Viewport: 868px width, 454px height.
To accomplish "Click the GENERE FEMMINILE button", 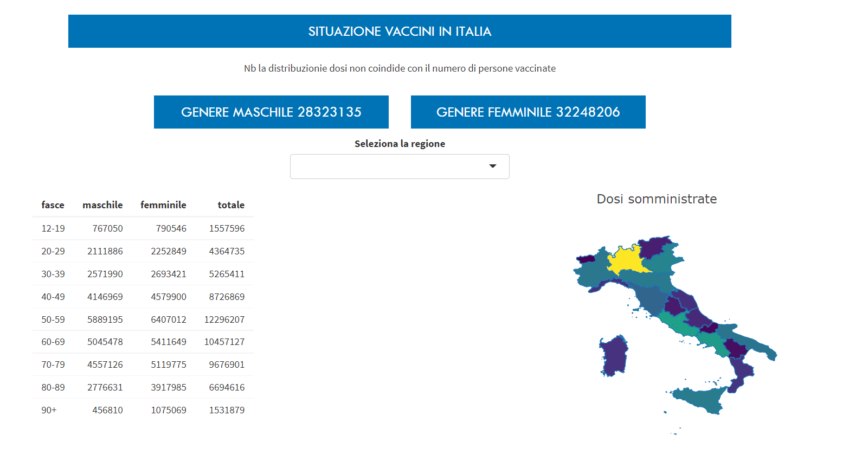I will pyautogui.click(x=528, y=112).
